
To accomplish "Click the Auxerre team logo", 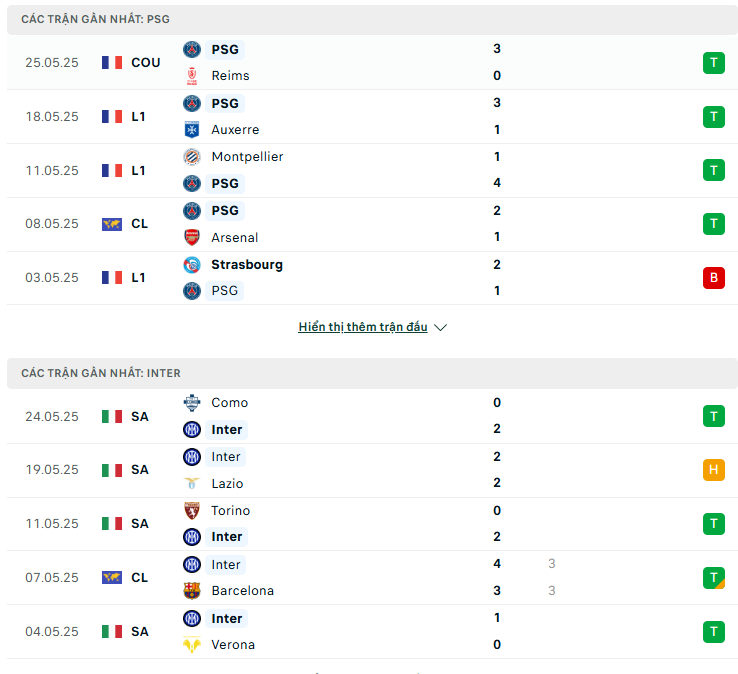I will [x=192, y=129].
